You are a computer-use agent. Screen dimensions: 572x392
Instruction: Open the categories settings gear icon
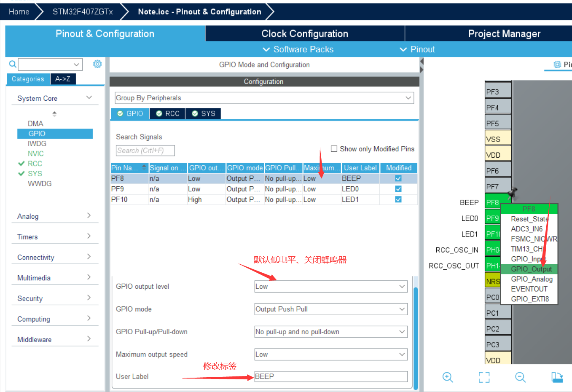point(97,64)
